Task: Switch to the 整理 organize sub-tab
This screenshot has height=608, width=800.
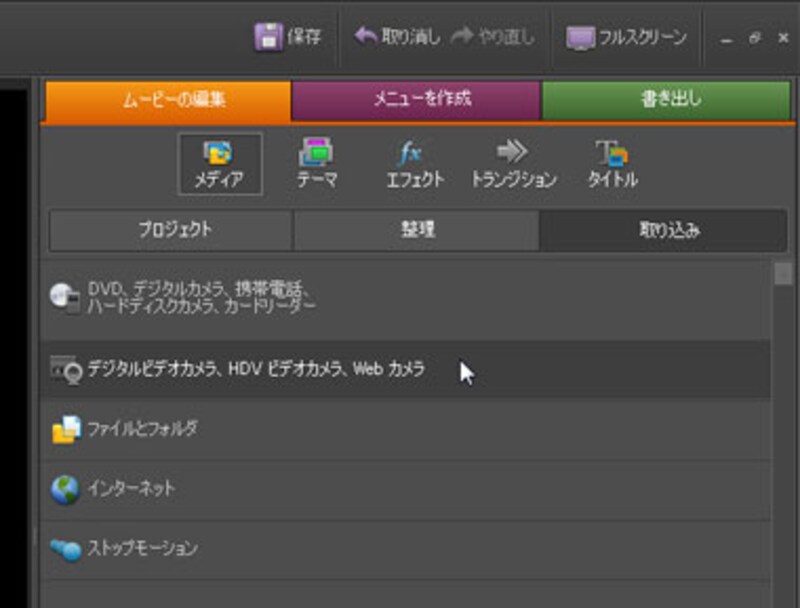Action: point(416,230)
